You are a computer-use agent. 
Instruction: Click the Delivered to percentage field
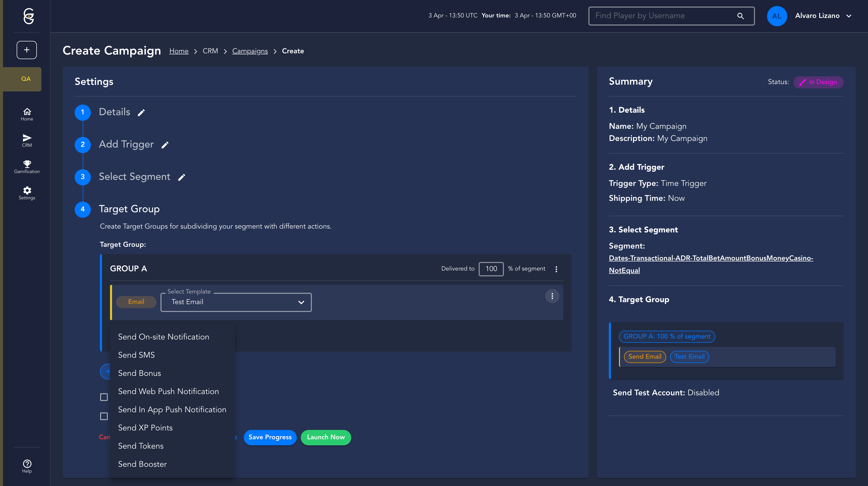491,269
